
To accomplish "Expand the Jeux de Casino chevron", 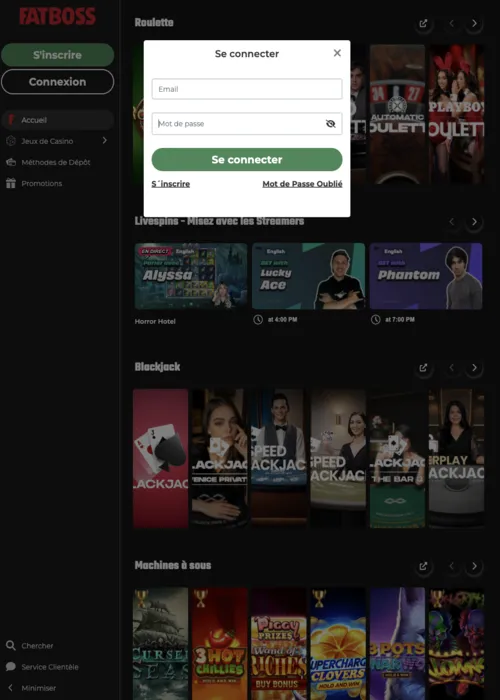I will pyautogui.click(x=104, y=141).
